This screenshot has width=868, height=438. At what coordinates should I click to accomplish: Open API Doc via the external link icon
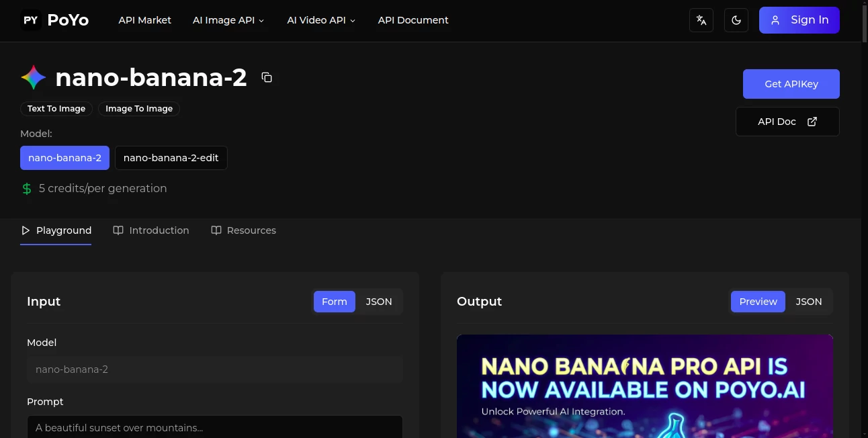[812, 122]
